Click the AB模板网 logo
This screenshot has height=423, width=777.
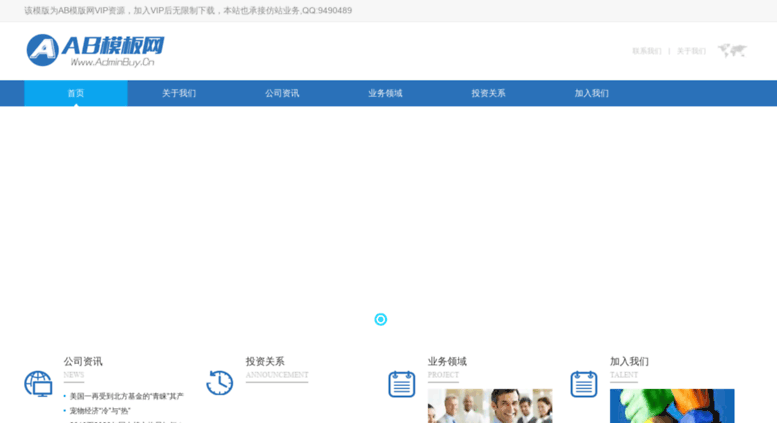[x=95, y=51]
